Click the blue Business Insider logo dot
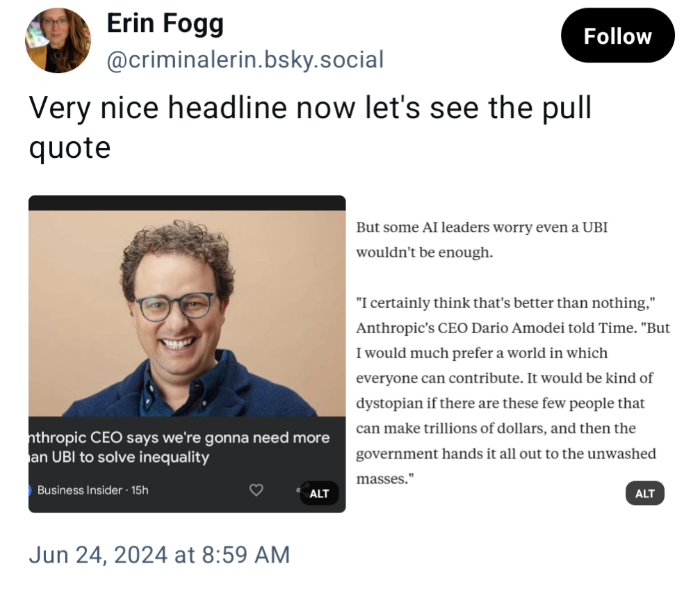Image resolution: width=700 pixels, height=589 pixels. tap(30, 490)
